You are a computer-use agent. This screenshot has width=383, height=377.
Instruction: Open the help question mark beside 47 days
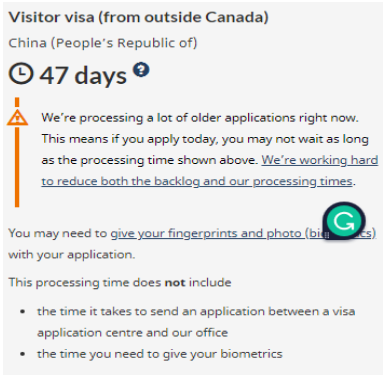(141, 70)
